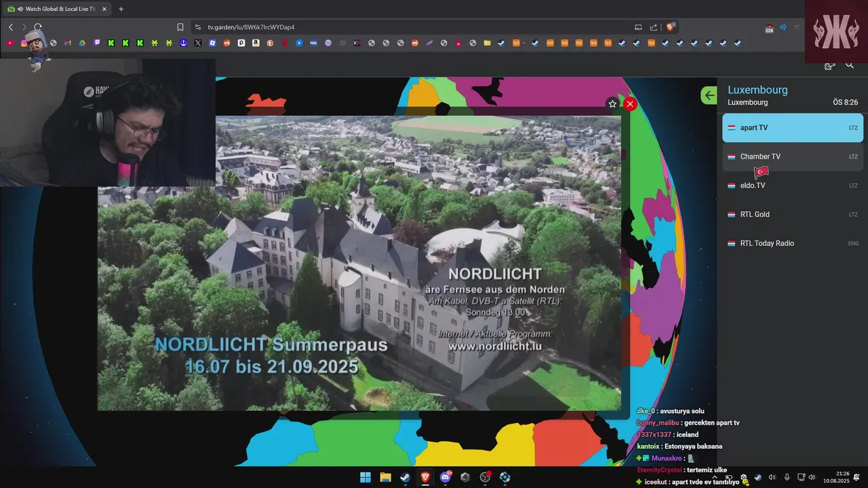Open the search magnifier in tv.garden

tap(850, 65)
